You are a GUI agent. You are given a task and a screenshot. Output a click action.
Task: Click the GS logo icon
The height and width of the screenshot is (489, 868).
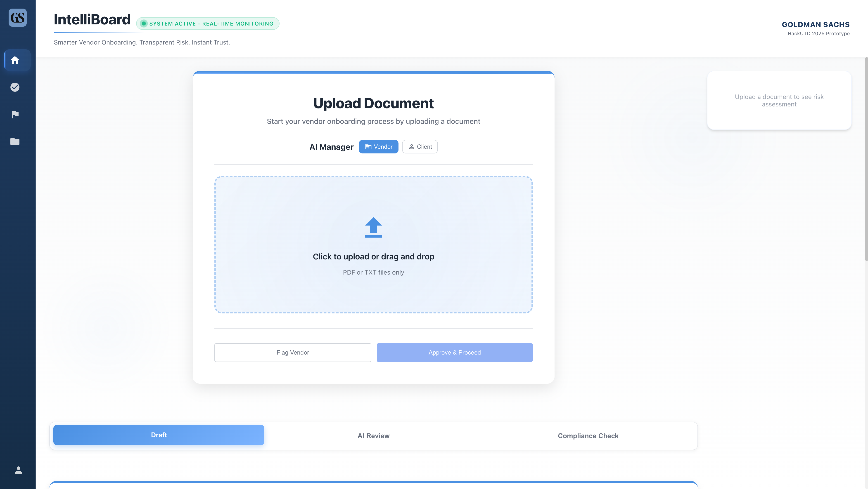[x=17, y=17]
